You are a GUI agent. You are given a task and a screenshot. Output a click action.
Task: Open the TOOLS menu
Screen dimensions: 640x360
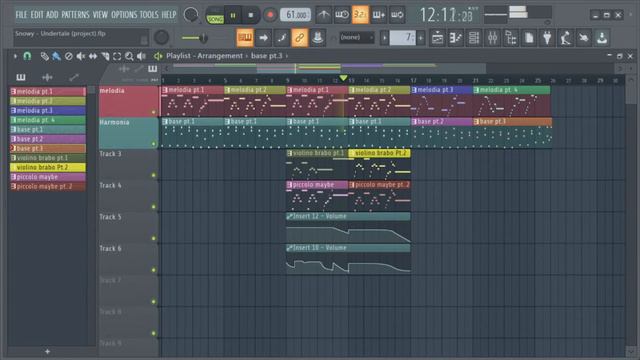click(149, 15)
